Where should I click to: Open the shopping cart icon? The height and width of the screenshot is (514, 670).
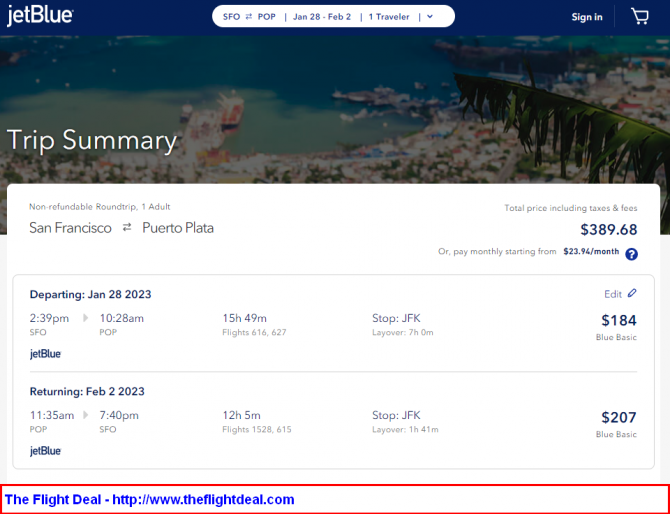tap(640, 17)
